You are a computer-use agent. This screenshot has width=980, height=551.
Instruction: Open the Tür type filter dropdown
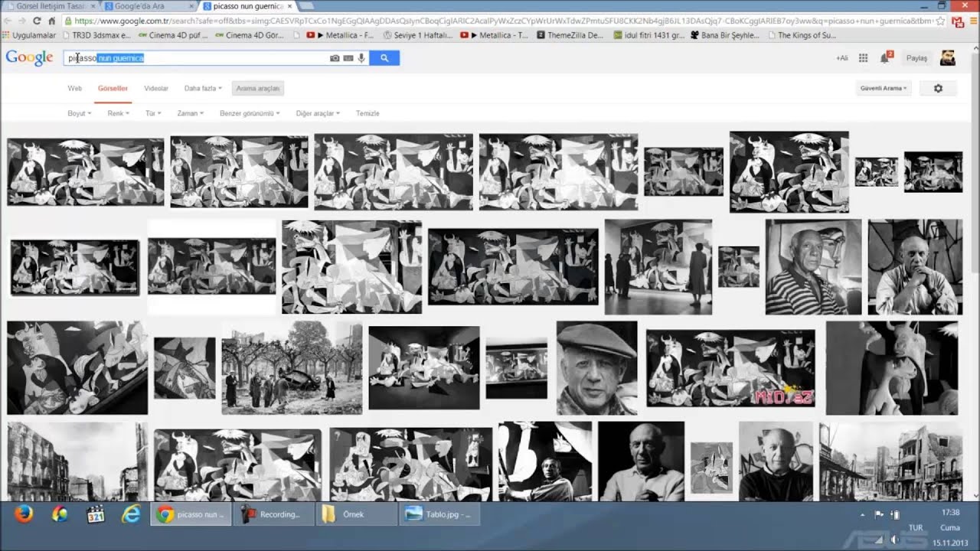pyautogui.click(x=153, y=113)
